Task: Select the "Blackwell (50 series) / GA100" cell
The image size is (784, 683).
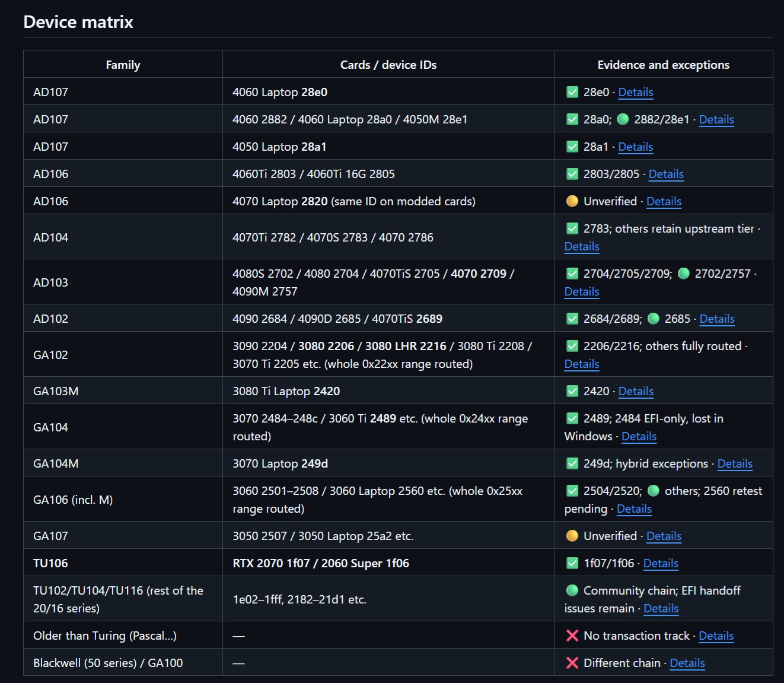Action: (123, 663)
